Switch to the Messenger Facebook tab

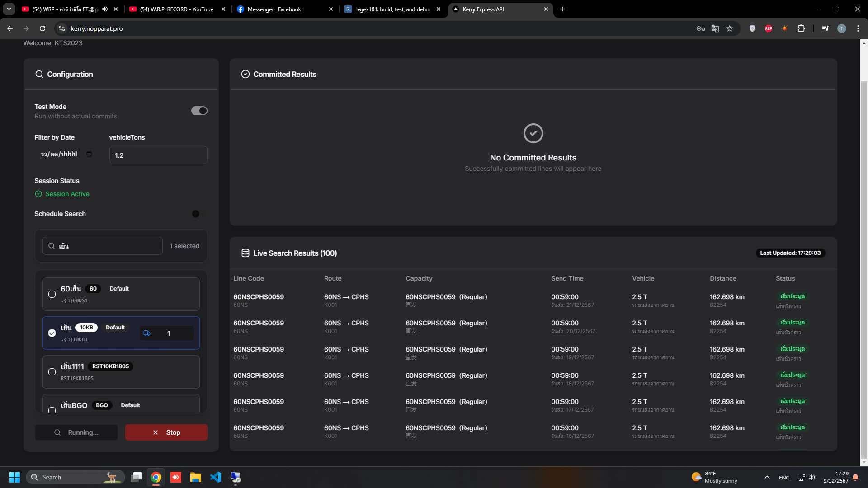pos(285,9)
